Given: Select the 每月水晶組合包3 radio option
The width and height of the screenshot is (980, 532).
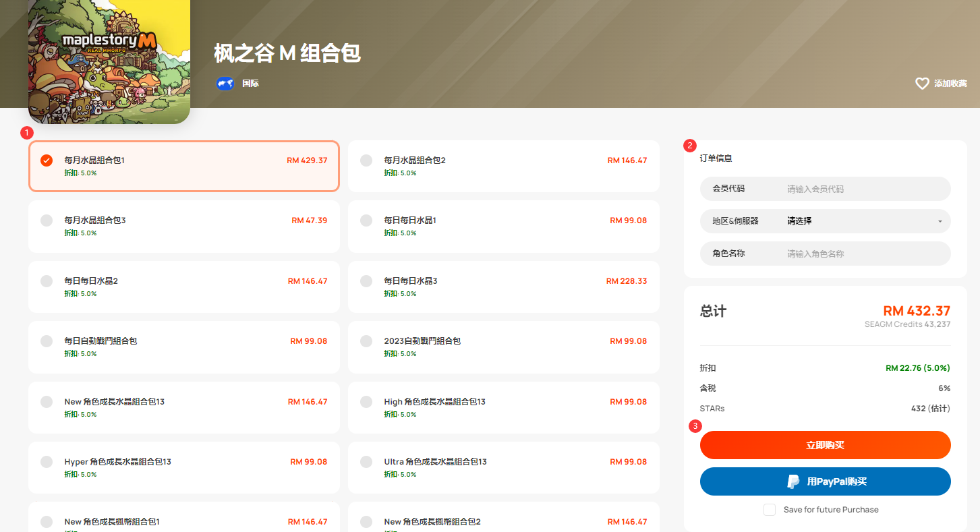Looking at the screenshot, I should point(47,220).
